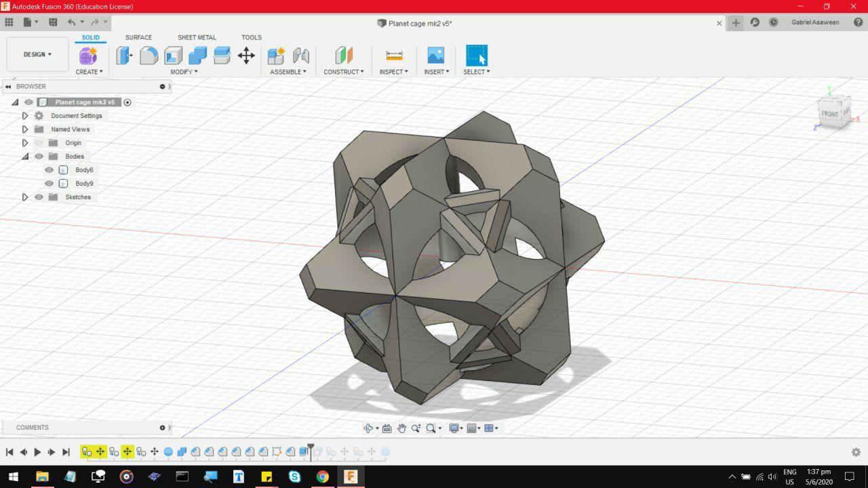This screenshot has width=868, height=488.
Task: Open the Extensions icon beside new tab
Action: pos(755,22)
